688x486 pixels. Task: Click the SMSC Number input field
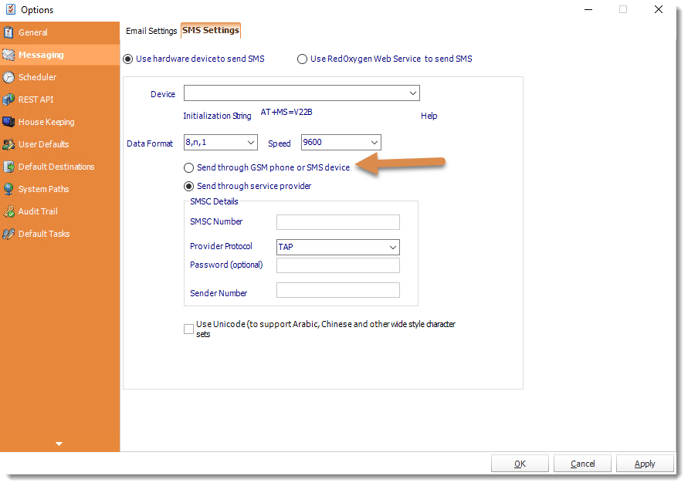(x=338, y=222)
